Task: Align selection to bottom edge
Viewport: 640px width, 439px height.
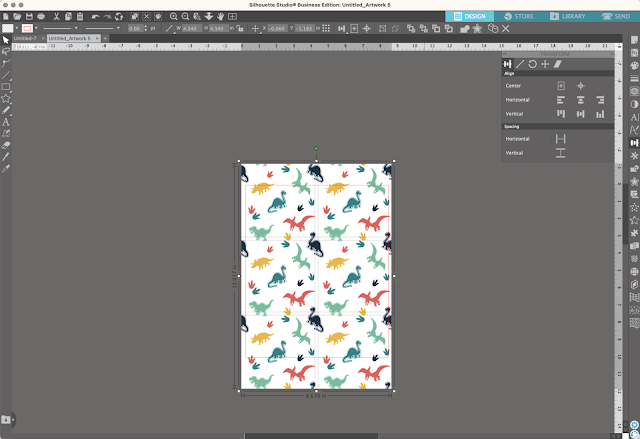Action: [600, 114]
